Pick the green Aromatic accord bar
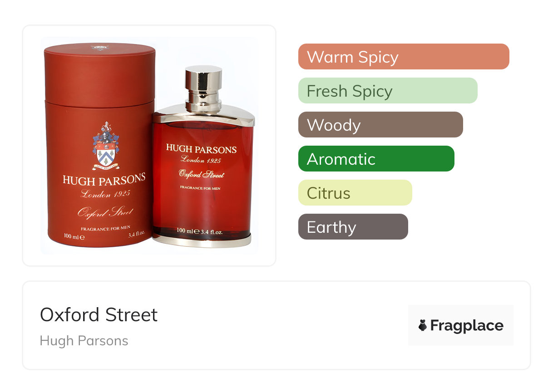The width and height of the screenshot is (553, 392). click(x=376, y=159)
